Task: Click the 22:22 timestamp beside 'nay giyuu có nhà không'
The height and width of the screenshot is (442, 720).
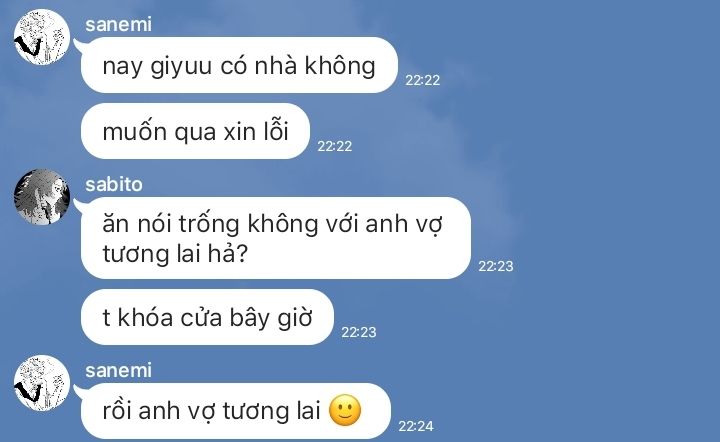Action: tap(422, 80)
